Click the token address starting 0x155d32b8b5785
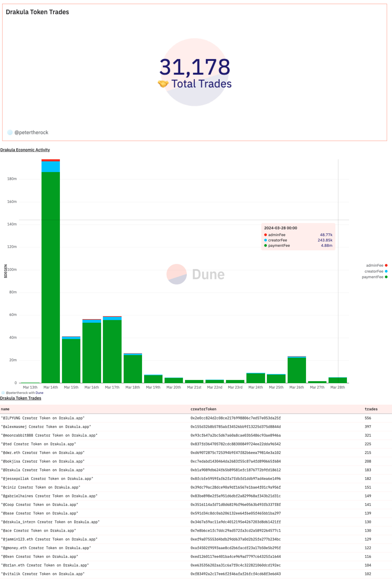 coord(236,427)
